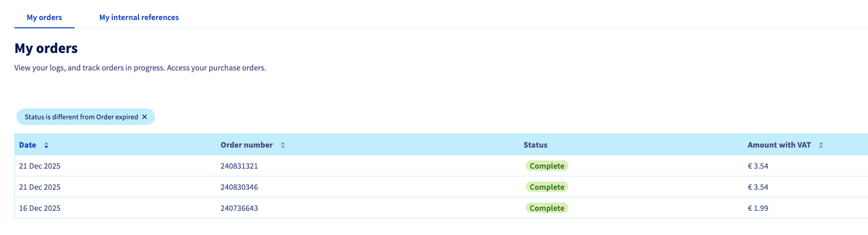Click Complete badge for order 240831321
Image resolution: width=868 pixels, height=235 pixels.
point(547,166)
